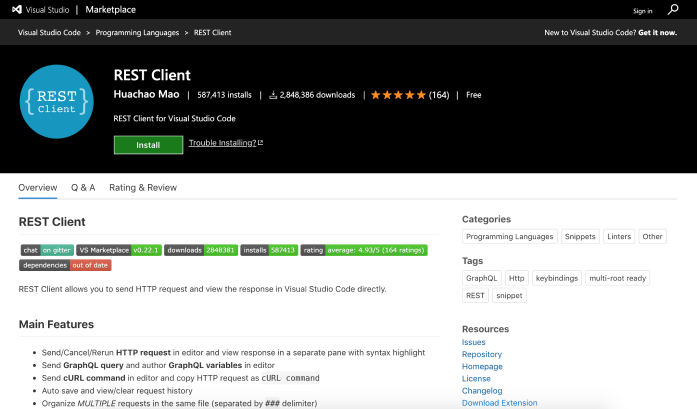Click the Categories heading
This screenshot has height=409, width=697.
coord(486,219)
